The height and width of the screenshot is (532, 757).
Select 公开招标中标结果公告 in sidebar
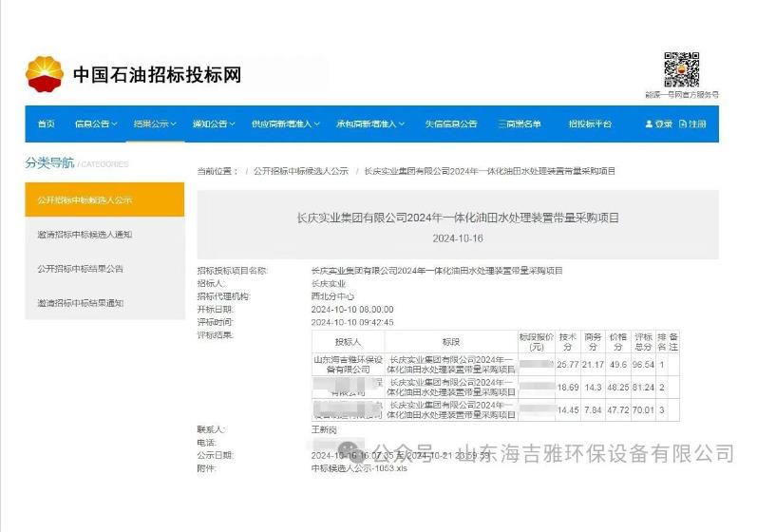click(81, 269)
